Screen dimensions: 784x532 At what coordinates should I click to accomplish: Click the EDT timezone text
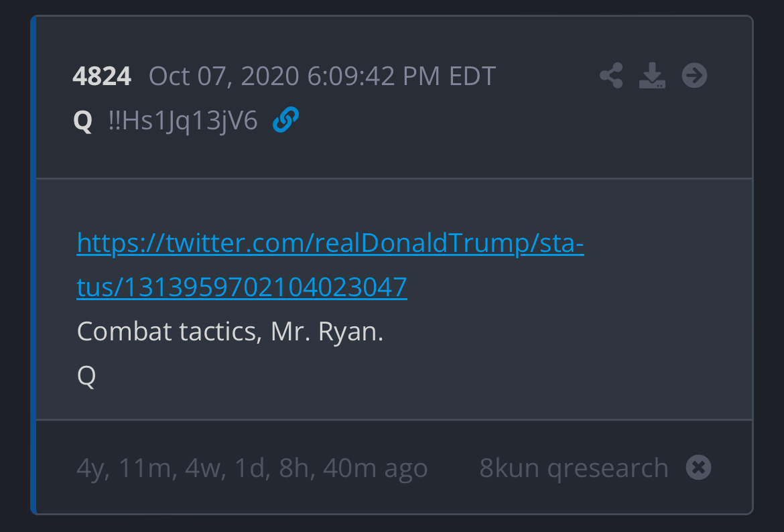click(472, 76)
